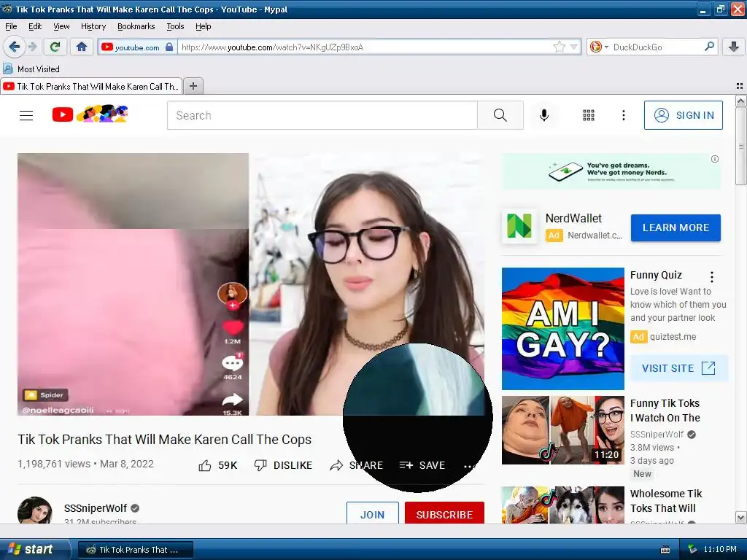Click the on-screen keyboard tray icon
747x560 pixels.
pos(665,550)
